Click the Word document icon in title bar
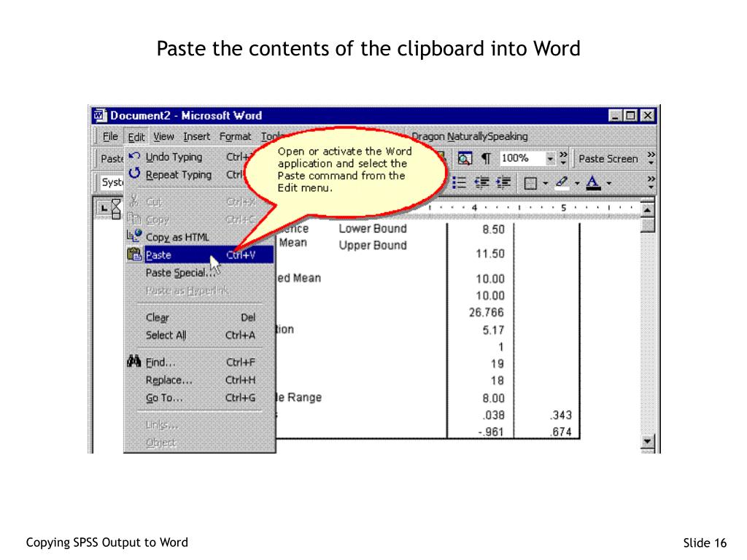 100,115
